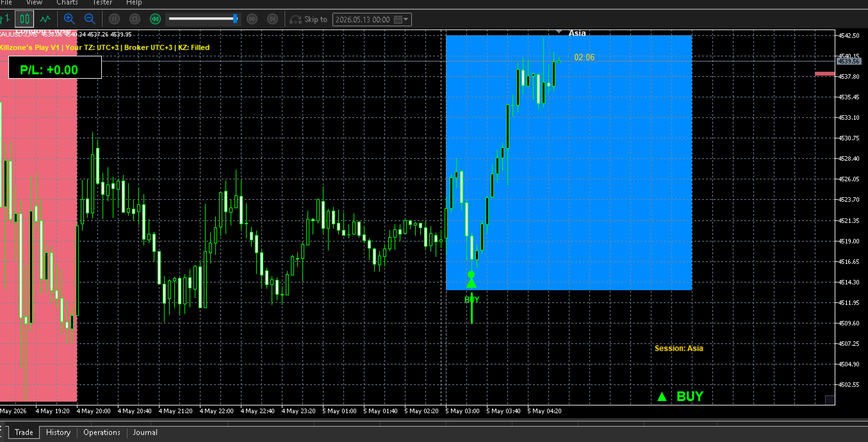Zoom in on the chart
The height and width of the screenshot is (442, 868).
[x=69, y=19]
